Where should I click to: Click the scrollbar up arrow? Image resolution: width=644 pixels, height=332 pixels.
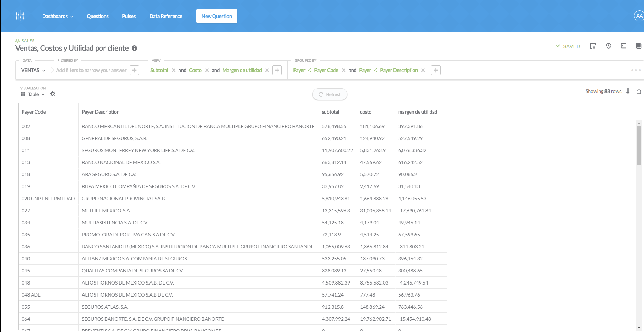pyautogui.click(x=639, y=123)
